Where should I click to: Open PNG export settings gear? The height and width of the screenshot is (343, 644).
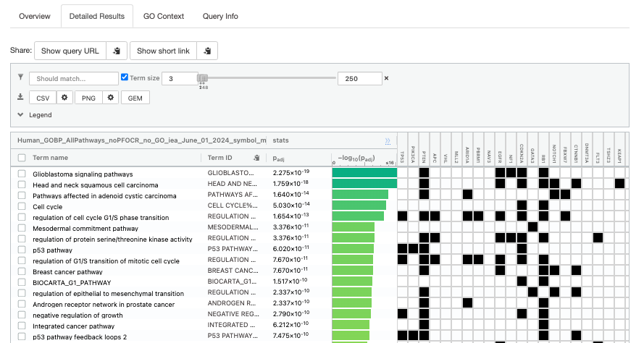(111, 98)
